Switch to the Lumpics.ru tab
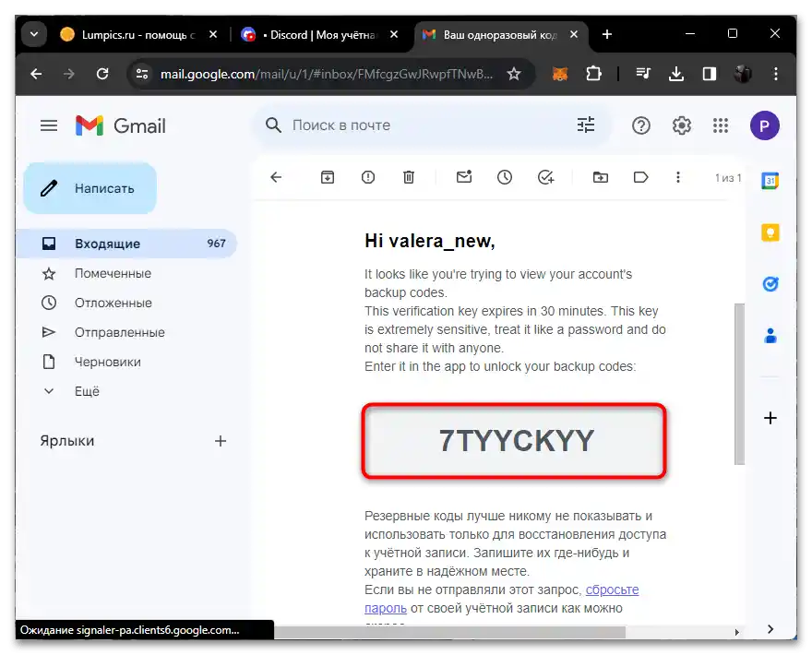The height and width of the screenshot is (655, 812). tap(138, 35)
